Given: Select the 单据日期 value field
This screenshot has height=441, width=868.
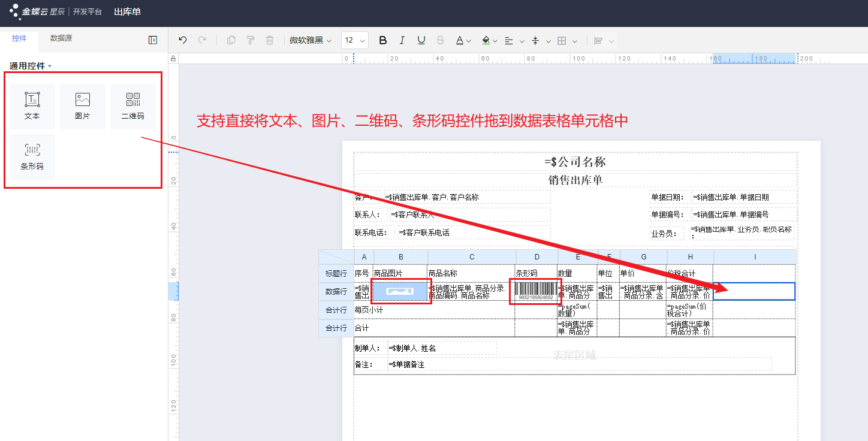Looking at the screenshot, I should (x=744, y=197).
